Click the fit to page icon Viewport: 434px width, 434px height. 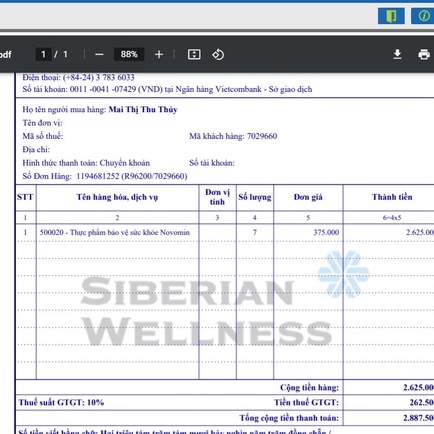[x=194, y=54]
